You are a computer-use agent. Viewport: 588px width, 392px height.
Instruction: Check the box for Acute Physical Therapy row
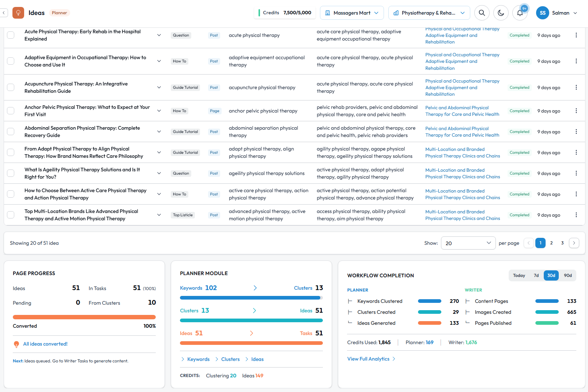coord(11,35)
